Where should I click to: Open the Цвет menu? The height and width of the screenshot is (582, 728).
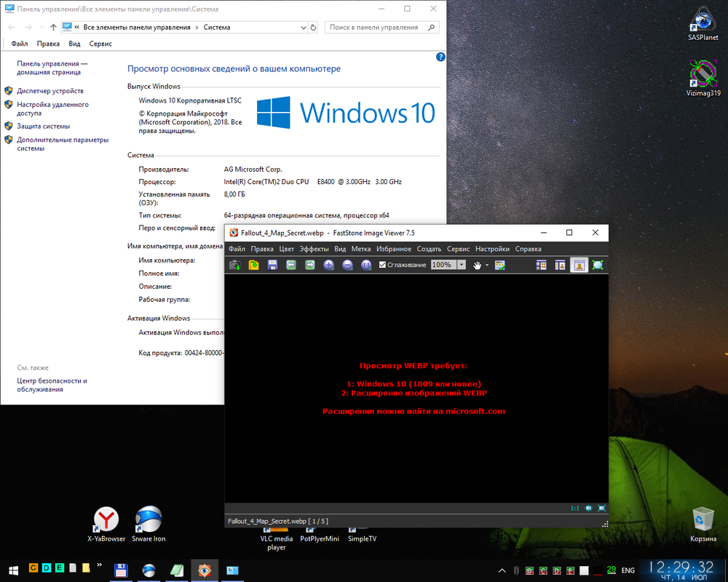click(286, 249)
